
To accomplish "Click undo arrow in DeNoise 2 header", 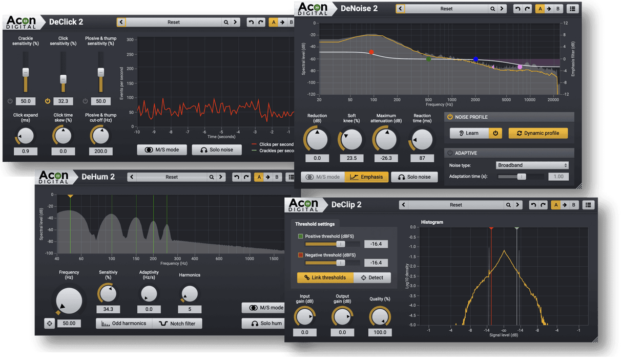I will [x=516, y=9].
